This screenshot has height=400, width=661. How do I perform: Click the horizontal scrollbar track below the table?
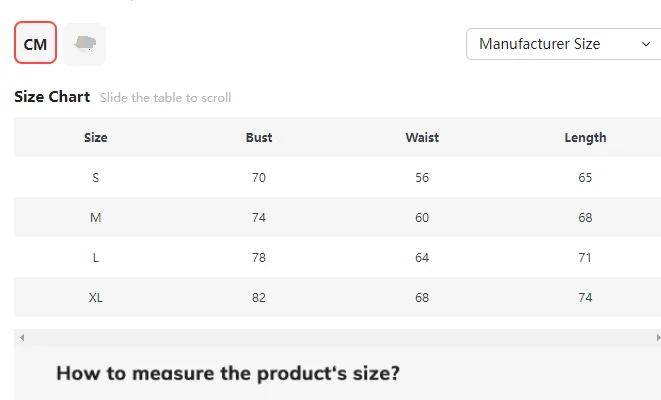click(338, 338)
